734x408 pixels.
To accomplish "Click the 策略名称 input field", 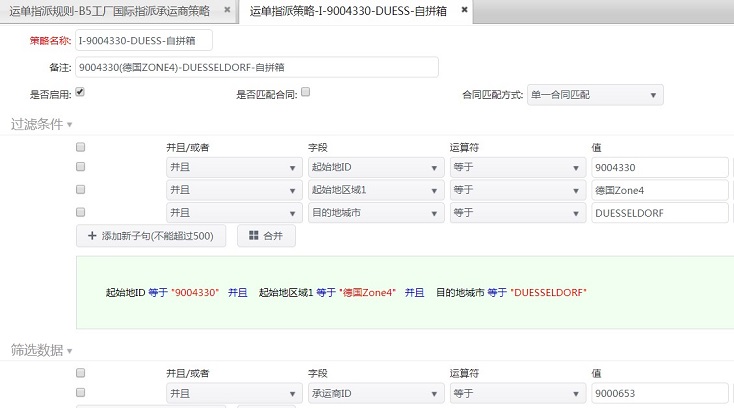I will pyautogui.click(x=144, y=41).
